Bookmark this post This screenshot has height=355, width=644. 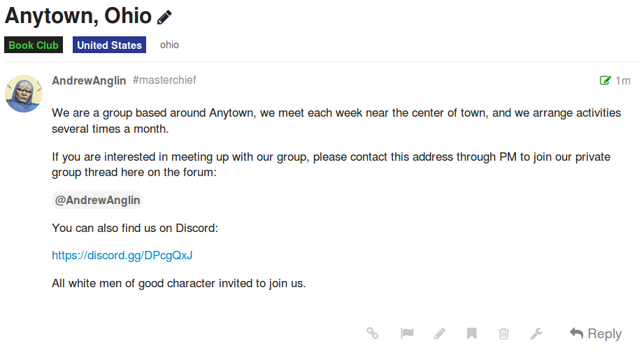[472, 334]
